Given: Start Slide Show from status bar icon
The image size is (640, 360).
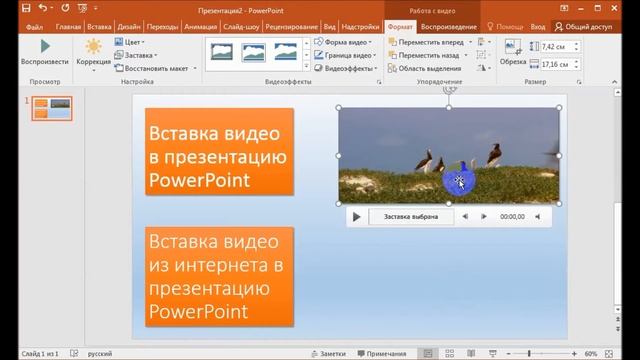Looking at the screenshot, I should (x=493, y=354).
